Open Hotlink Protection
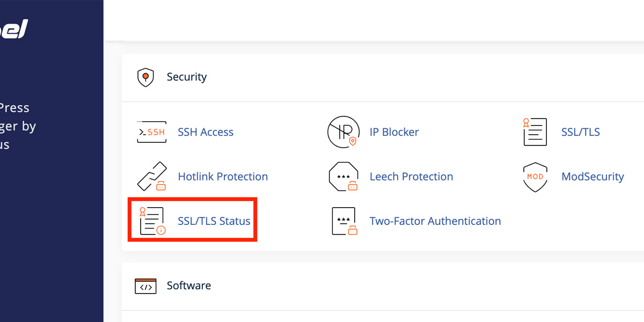Screen dimensions: 644x322 coord(223,176)
